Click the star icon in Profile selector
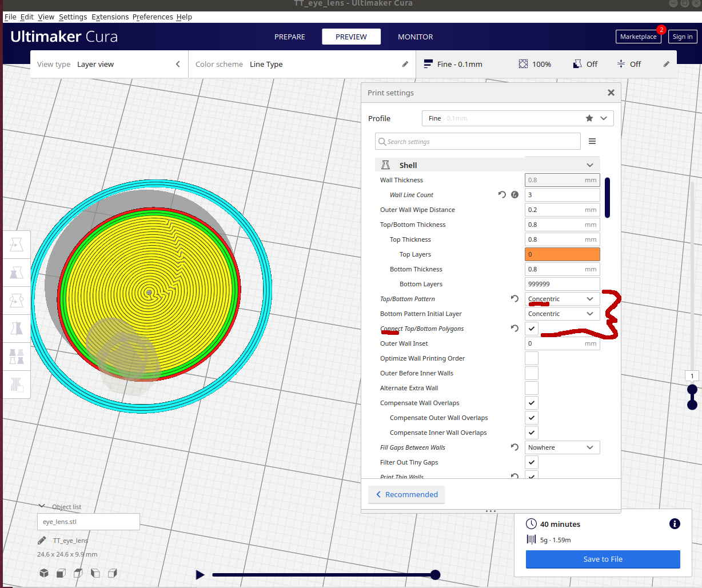702x588 pixels. [x=589, y=118]
